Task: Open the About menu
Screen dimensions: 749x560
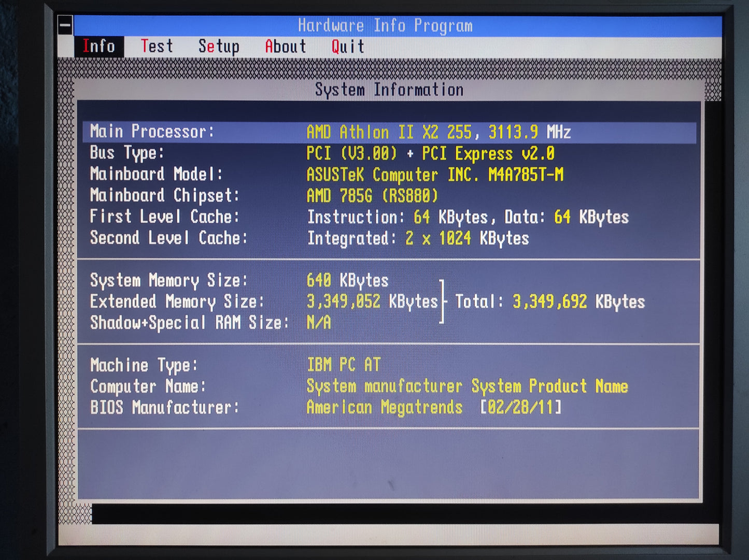Action: (285, 47)
